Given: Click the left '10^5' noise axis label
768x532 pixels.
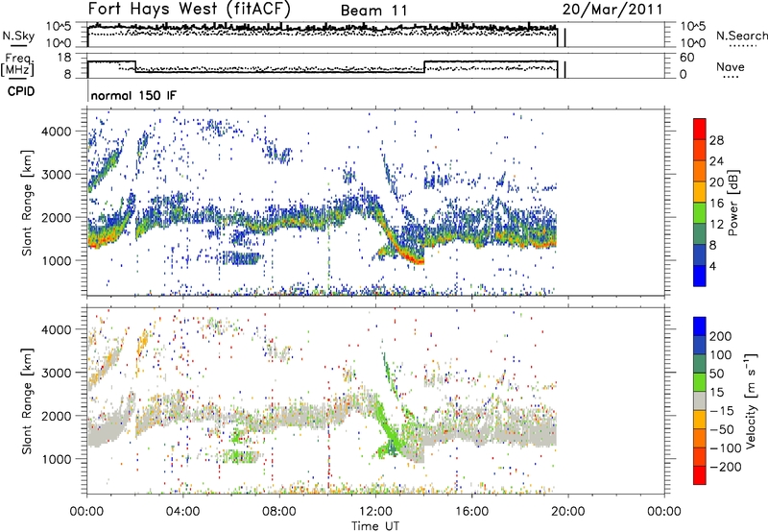Looking at the screenshot, I should (x=59, y=26).
